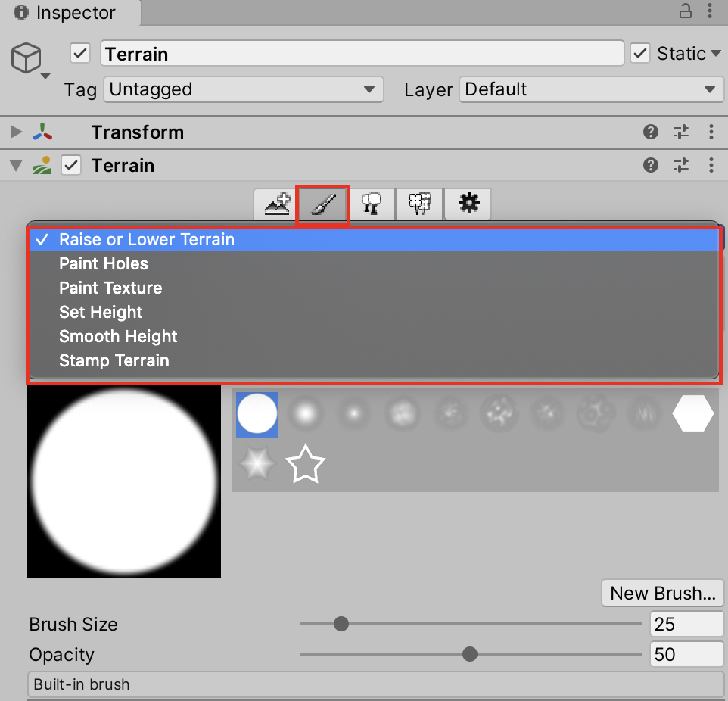This screenshot has height=701, width=728.
Task: Click the Brush Size slider handle
Action: [x=341, y=625]
